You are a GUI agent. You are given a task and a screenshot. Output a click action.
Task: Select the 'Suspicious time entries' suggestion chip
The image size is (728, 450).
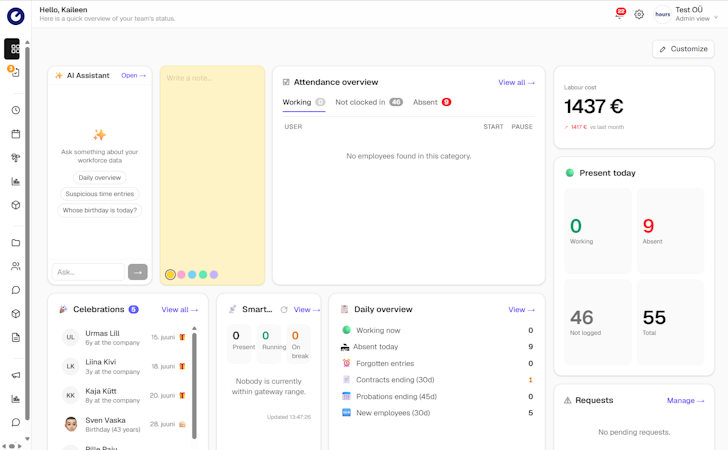[99, 194]
